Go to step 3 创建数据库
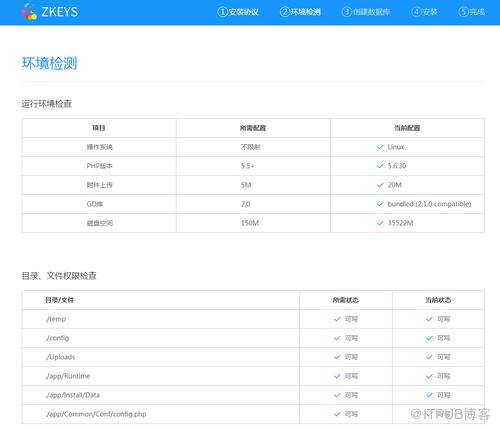The height and width of the screenshot is (429, 500). click(366, 12)
